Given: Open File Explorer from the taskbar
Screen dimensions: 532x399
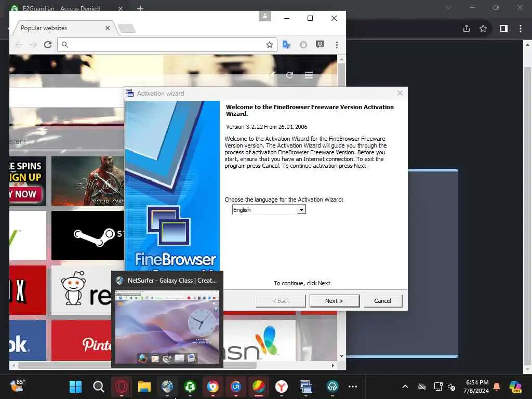Looking at the screenshot, I should 144,387.
